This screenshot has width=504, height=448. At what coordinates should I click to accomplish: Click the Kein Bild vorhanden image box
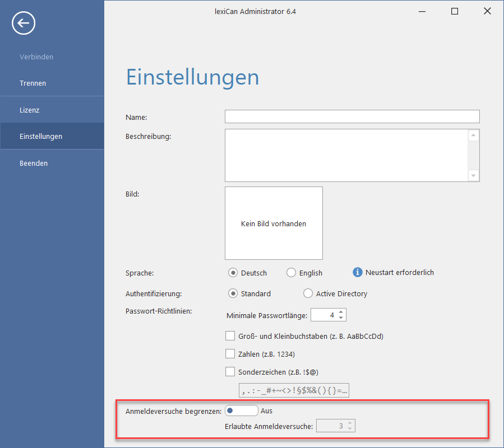tap(274, 223)
